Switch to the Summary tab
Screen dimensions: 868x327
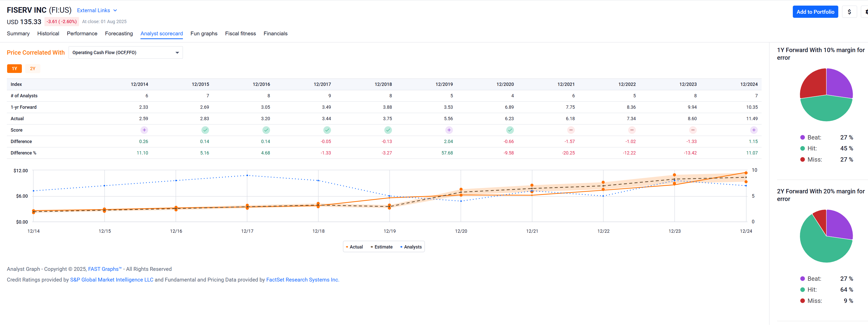pyautogui.click(x=18, y=34)
